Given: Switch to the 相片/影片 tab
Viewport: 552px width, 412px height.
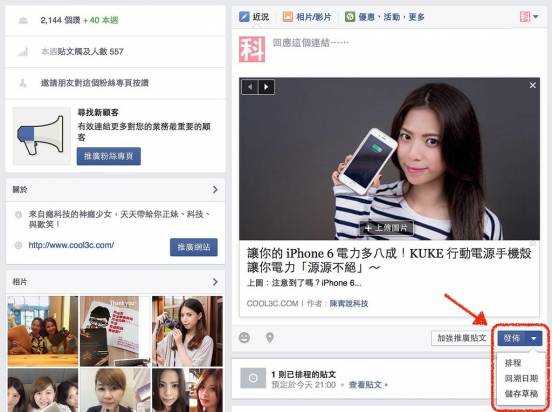Looking at the screenshot, I should point(307,17).
